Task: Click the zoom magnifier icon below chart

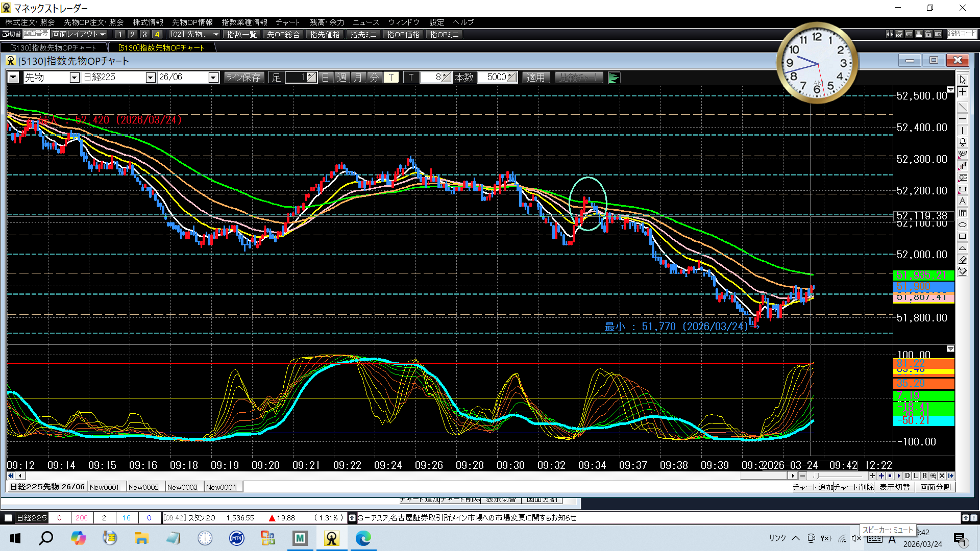Action: click(x=933, y=475)
